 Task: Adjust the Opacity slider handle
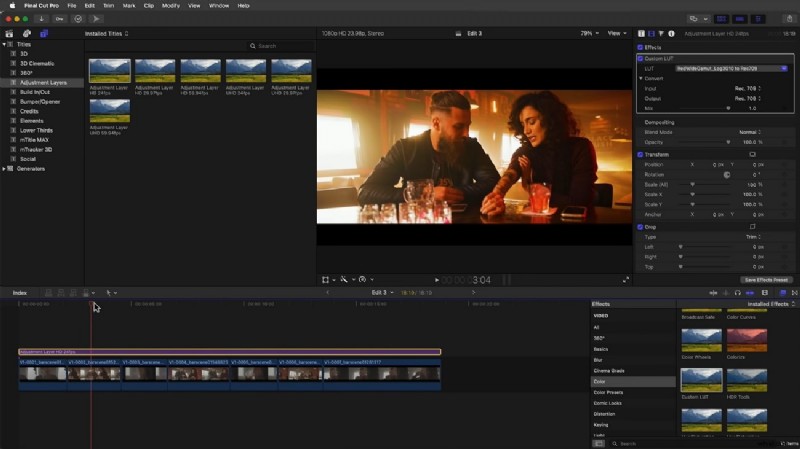click(x=728, y=142)
